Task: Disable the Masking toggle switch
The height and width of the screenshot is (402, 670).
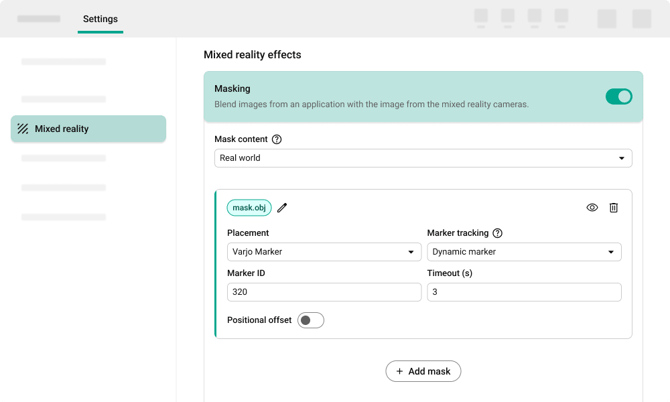Action: pyautogui.click(x=618, y=96)
